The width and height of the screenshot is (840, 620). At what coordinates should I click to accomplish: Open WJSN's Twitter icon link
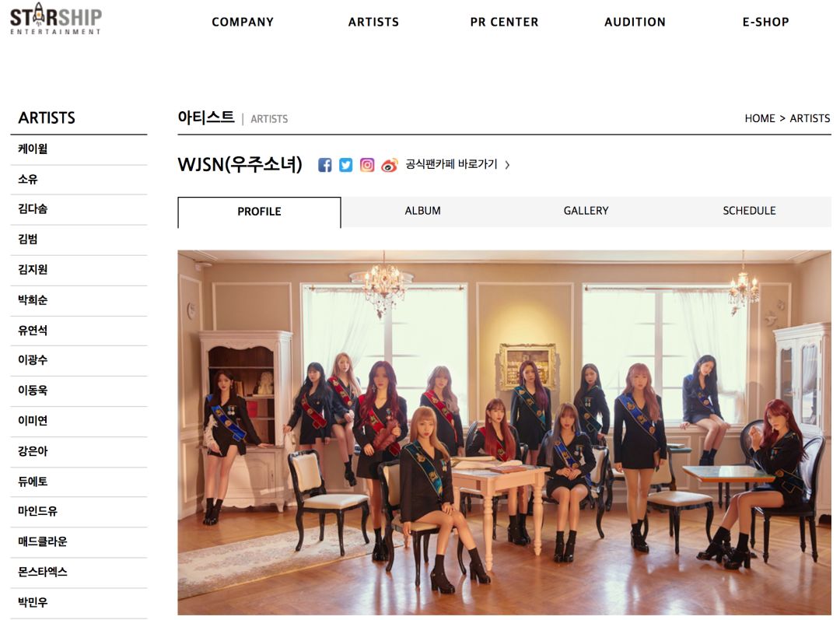click(x=346, y=165)
